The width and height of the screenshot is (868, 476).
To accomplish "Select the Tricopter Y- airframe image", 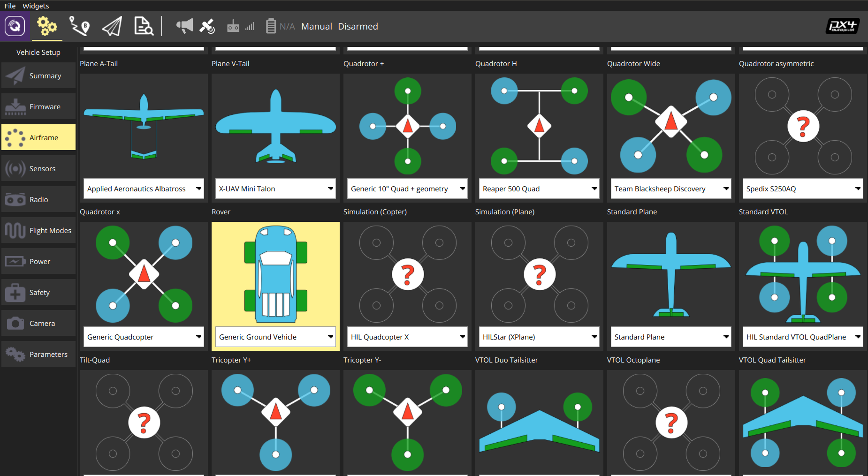I will pyautogui.click(x=407, y=422).
